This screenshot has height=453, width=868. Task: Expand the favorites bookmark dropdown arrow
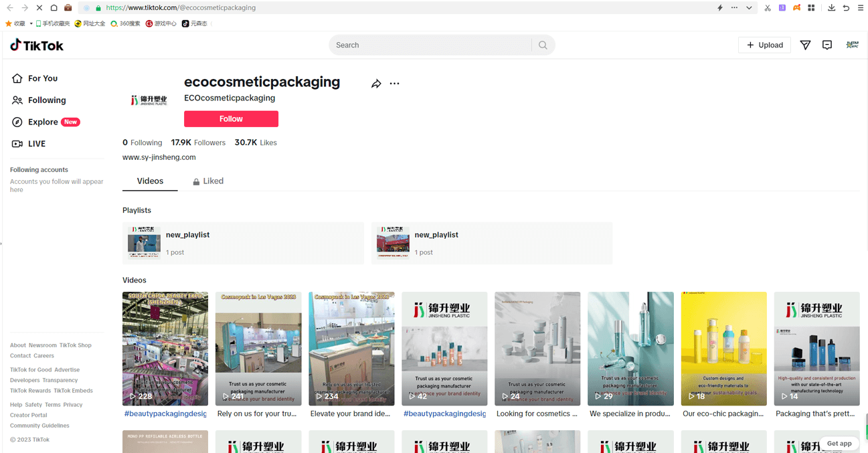[30, 23]
